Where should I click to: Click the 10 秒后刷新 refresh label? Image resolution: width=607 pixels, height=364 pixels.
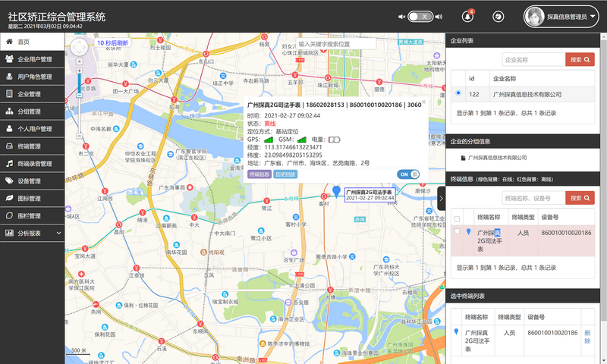(112, 43)
